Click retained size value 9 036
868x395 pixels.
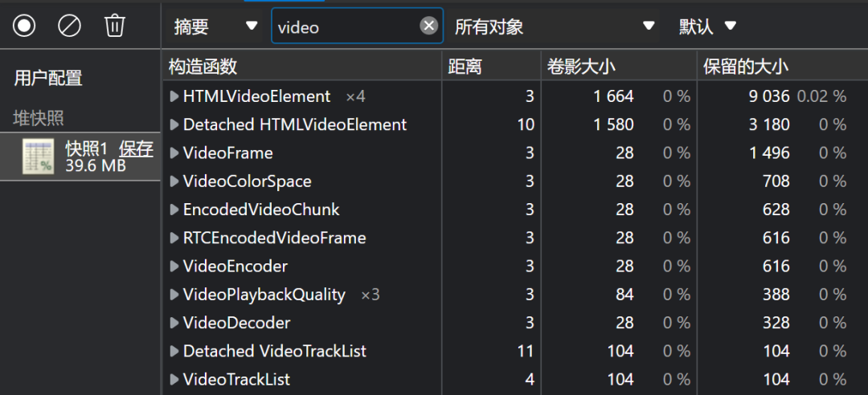pos(769,97)
